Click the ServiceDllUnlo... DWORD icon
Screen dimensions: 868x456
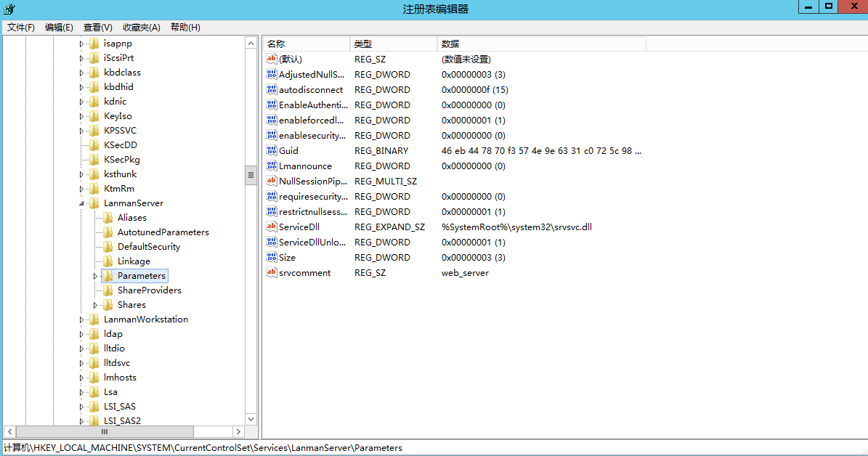271,242
